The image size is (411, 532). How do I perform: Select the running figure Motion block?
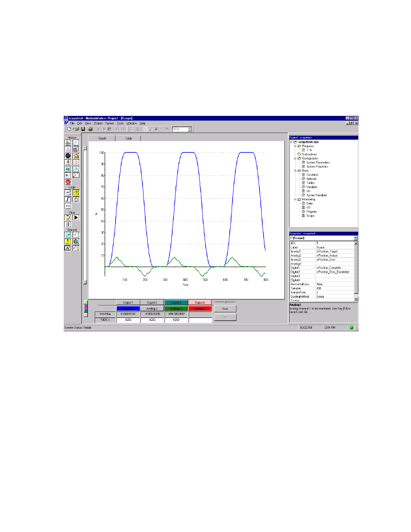pyautogui.click(x=68, y=162)
